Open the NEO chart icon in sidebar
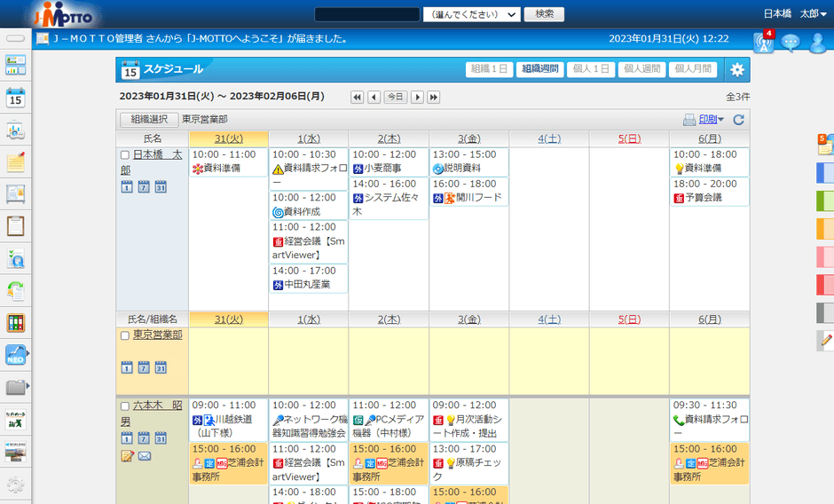The height and width of the screenshot is (504, 834). (16, 355)
